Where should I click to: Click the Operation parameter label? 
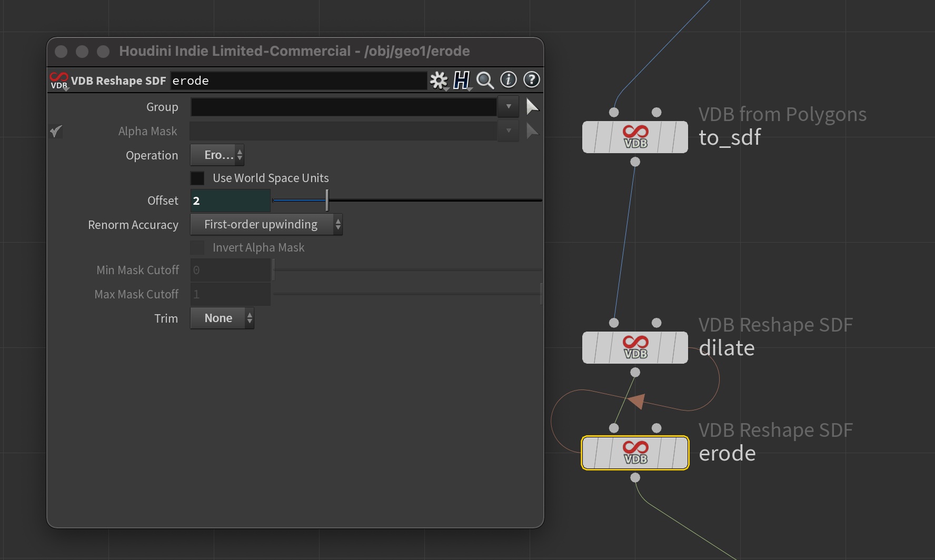pyautogui.click(x=152, y=155)
